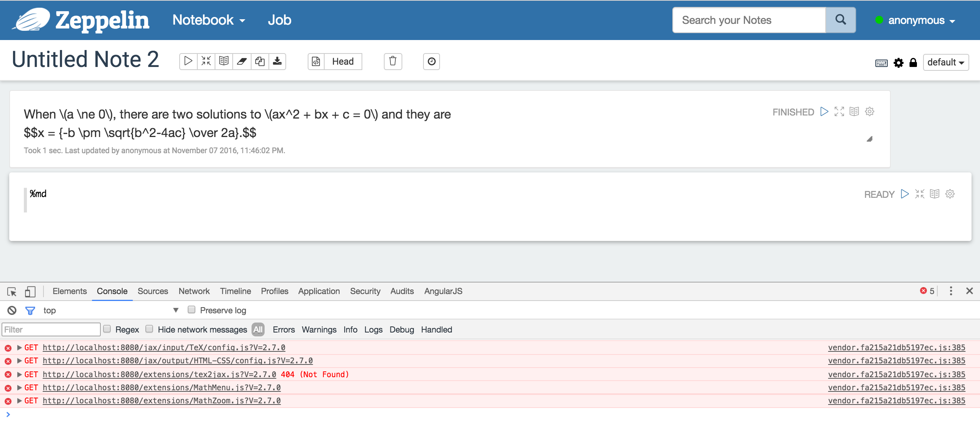Open interpreter binding gear icon

pos(898,62)
